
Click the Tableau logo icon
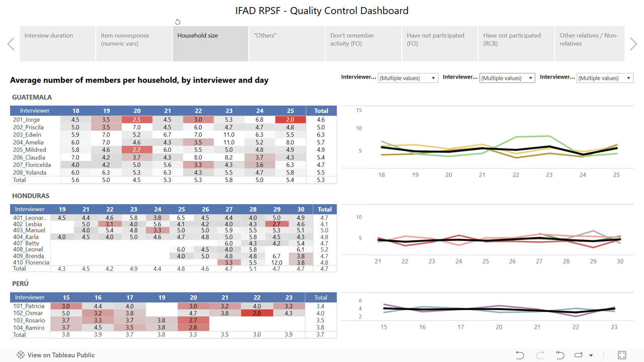(20, 355)
